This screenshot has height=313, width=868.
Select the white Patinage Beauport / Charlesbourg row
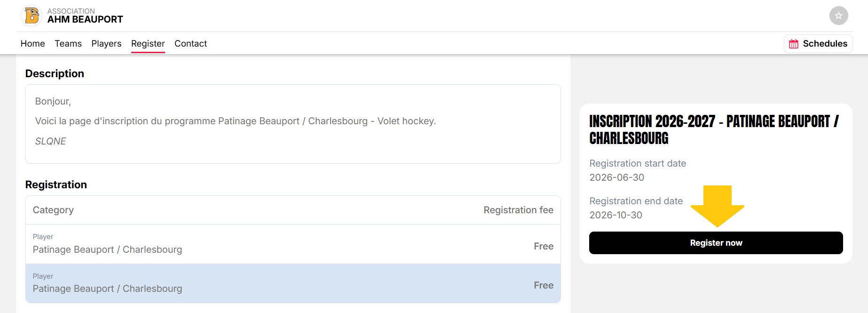(x=293, y=244)
